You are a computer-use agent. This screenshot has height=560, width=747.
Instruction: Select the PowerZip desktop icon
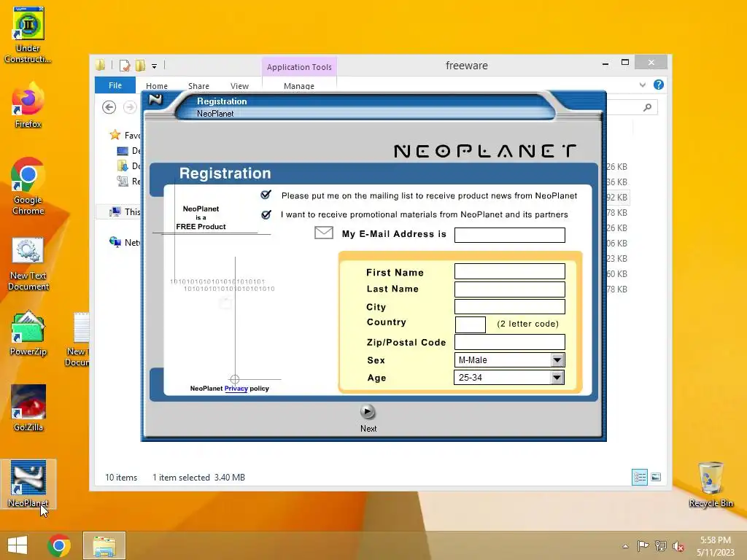click(28, 334)
